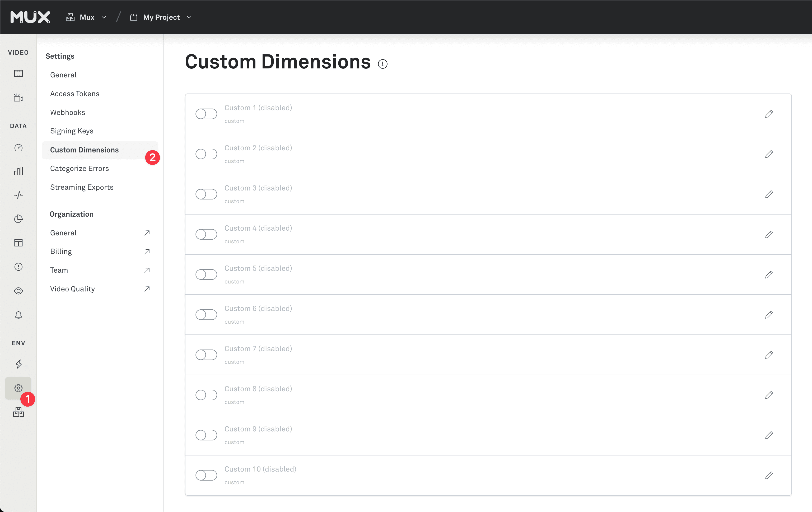812x512 pixels.
Task: Click the info icon beside Custom Dimensions title
Action: 382,64
